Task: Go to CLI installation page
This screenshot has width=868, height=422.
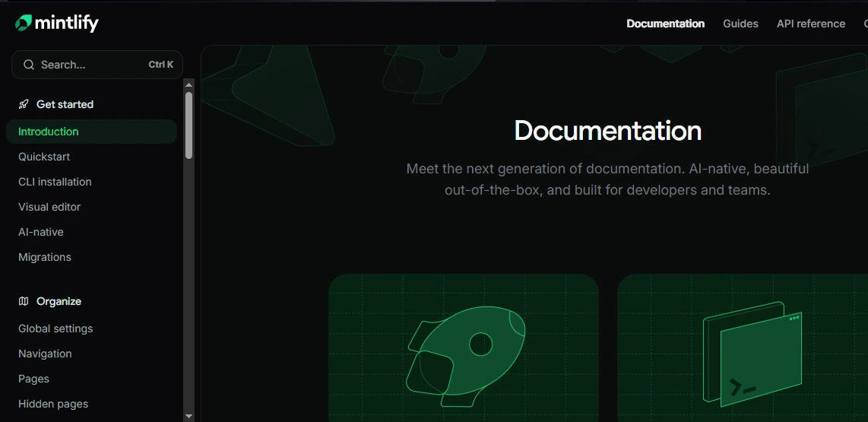Action: tap(55, 182)
